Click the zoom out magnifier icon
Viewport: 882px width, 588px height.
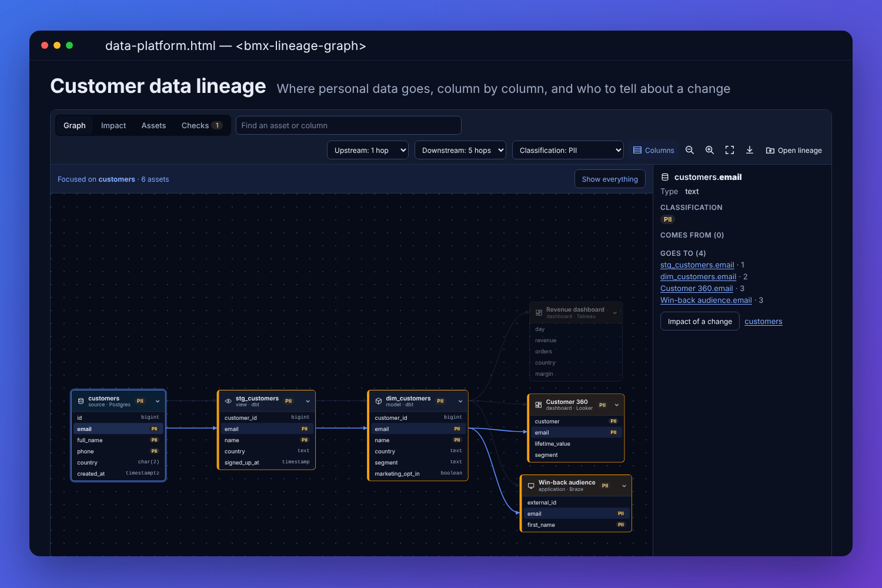[690, 150]
